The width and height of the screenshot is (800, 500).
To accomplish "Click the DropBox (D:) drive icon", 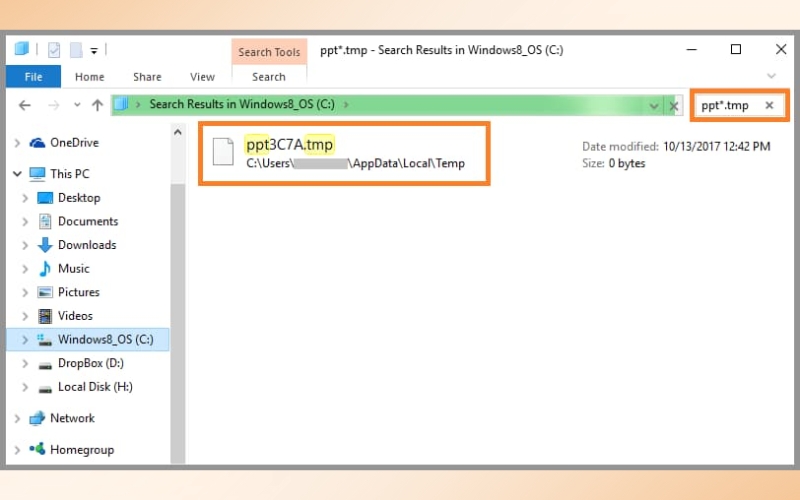I will (x=45, y=365).
